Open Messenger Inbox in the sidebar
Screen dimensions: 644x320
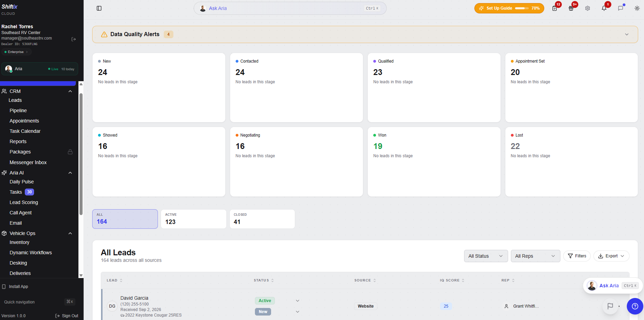coord(28,162)
